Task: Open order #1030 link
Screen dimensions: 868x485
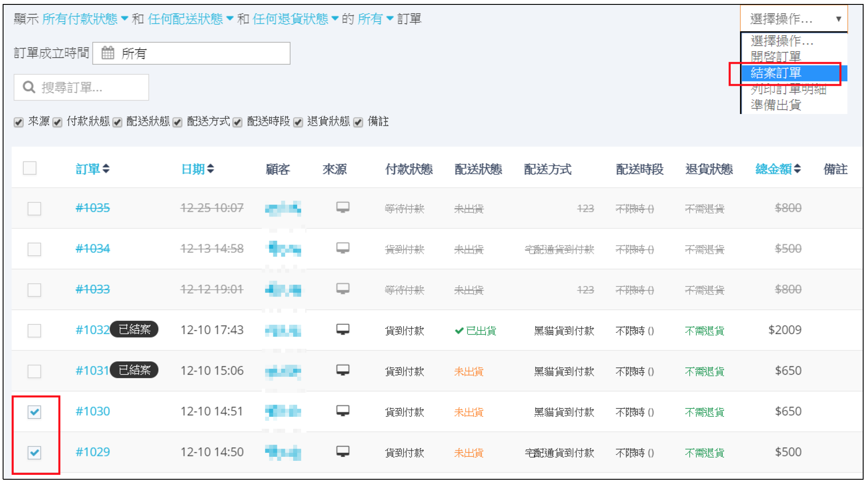Action: point(92,412)
